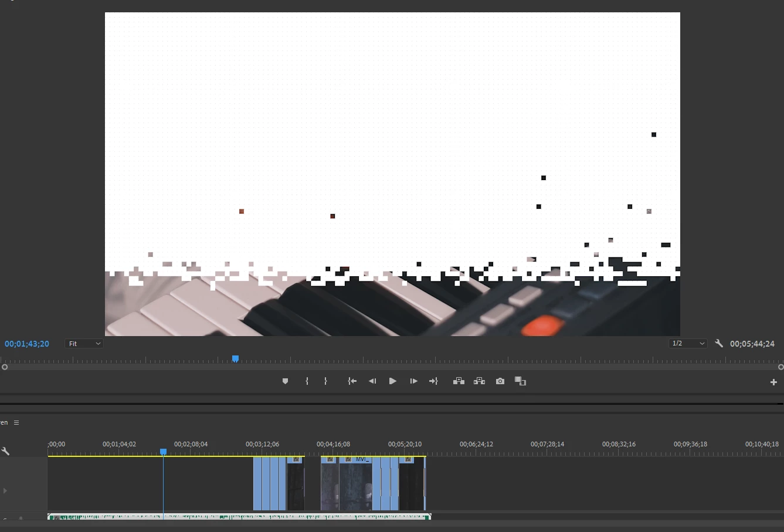Click the 00;01;04;02 ruler label
The image size is (784, 532).
pos(119,444)
